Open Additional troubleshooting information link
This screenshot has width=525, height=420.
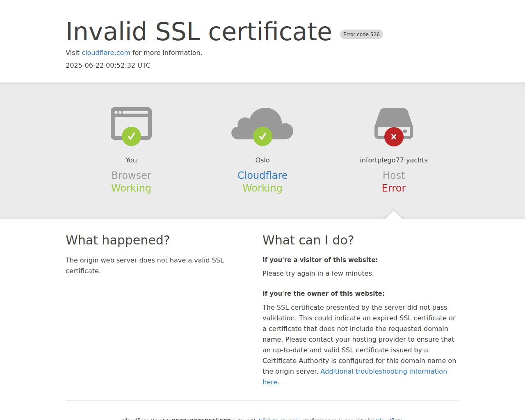355,377
